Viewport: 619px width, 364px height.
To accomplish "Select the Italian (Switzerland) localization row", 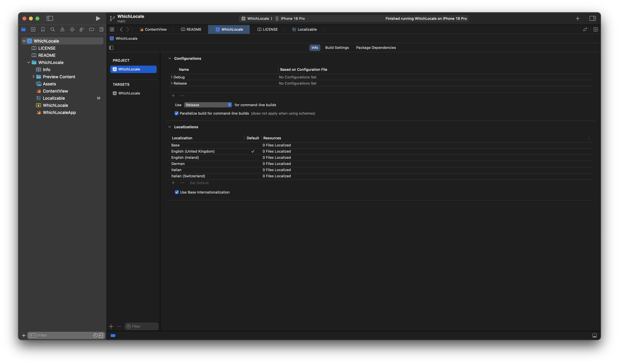I will click(x=380, y=176).
